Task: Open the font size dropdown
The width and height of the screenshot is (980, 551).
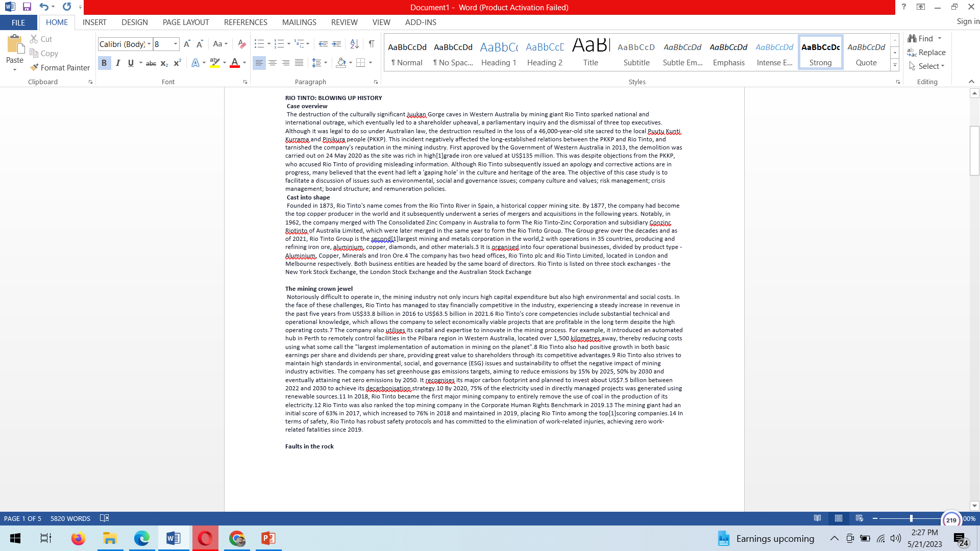Action: click(175, 44)
